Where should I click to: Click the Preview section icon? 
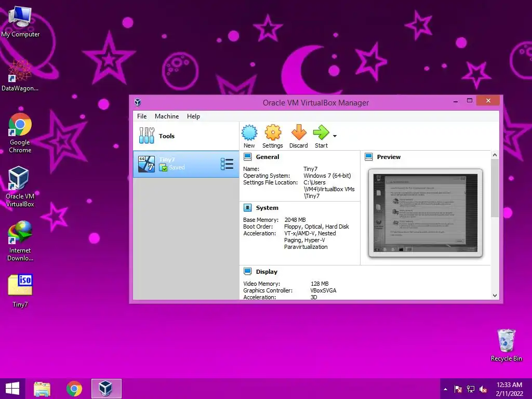tap(369, 157)
